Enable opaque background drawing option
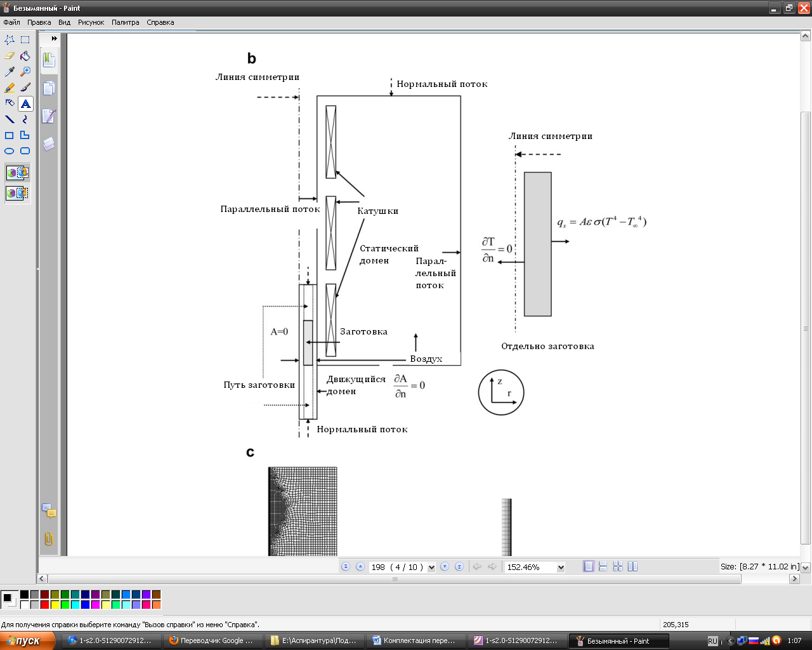Image resolution: width=812 pixels, height=650 pixels. pyautogui.click(x=17, y=173)
